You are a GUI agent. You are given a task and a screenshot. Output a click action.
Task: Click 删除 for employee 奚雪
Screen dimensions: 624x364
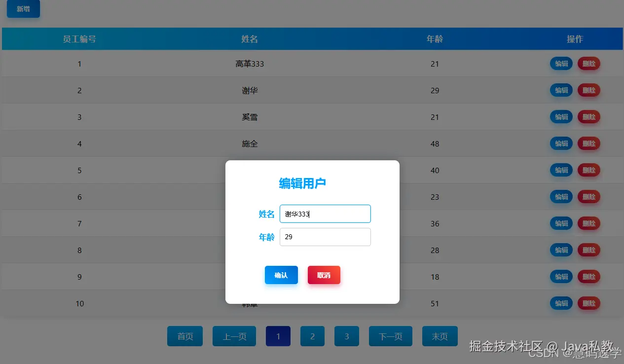coord(588,117)
